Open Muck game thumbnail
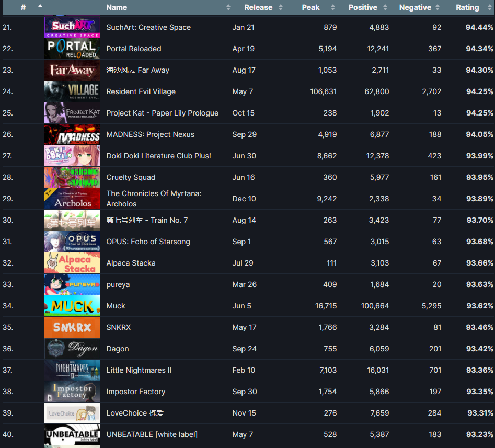This screenshot has width=495, height=448. pos(72,306)
